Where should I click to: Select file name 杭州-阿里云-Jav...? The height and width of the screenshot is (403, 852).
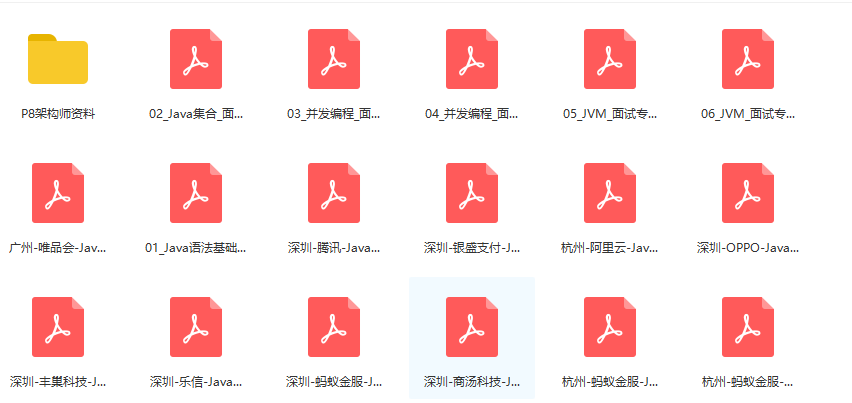point(610,248)
